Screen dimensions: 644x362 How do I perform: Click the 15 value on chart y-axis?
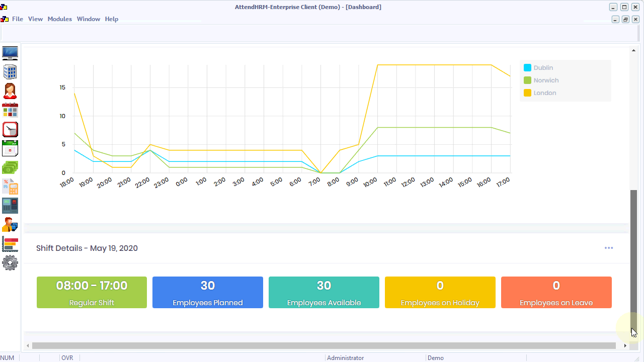tap(62, 87)
